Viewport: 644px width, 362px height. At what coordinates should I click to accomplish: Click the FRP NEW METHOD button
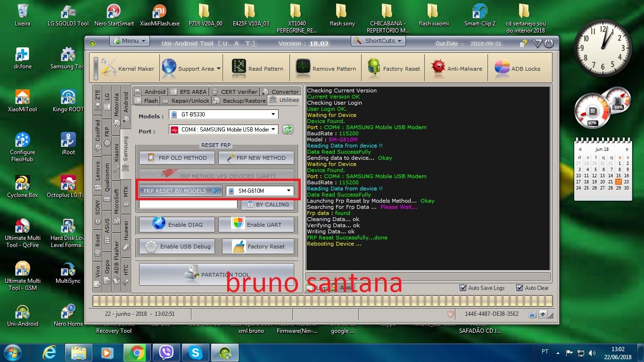click(x=256, y=157)
